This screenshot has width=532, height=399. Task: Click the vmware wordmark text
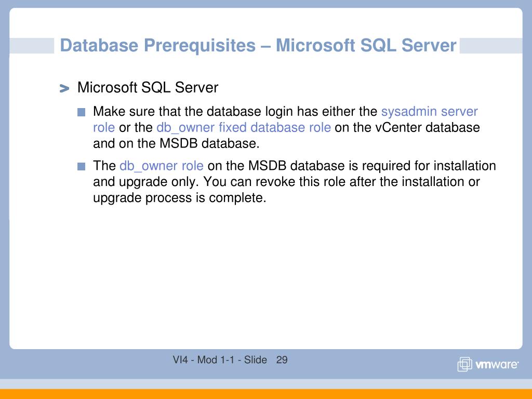click(x=497, y=365)
